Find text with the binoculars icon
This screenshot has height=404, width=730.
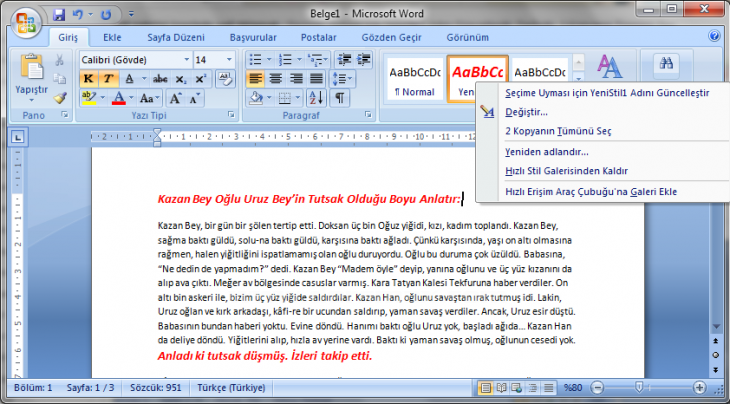click(666, 64)
